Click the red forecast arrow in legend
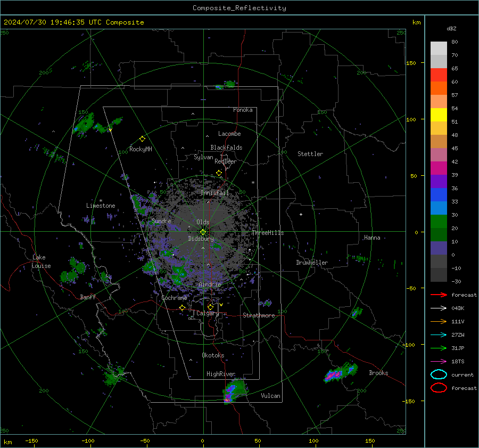 [x=438, y=295]
